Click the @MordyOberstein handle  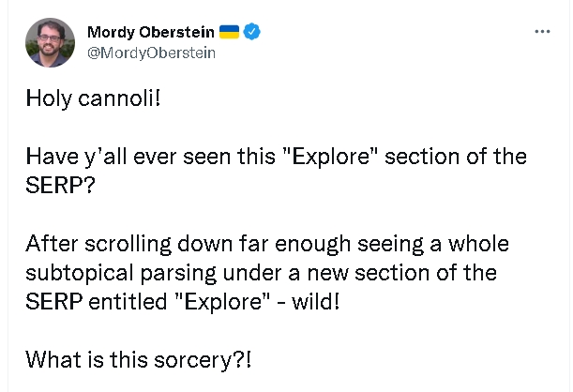coord(151,53)
